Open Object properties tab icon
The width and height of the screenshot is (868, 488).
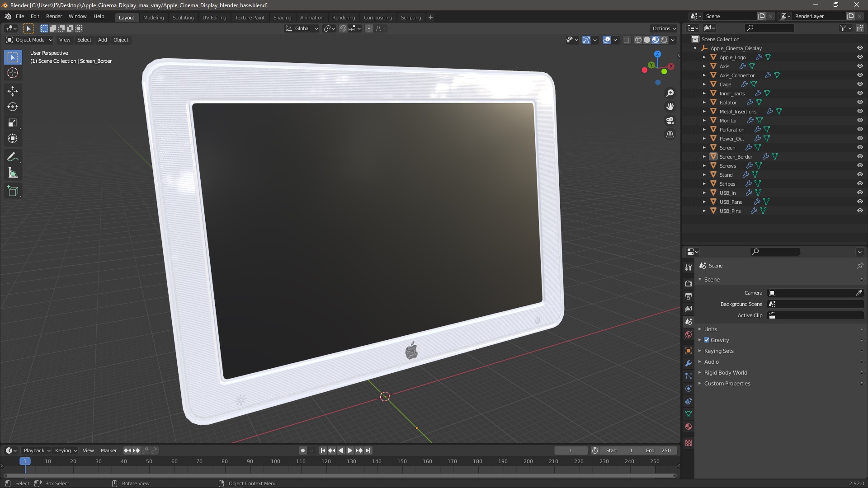click(689, 351)
